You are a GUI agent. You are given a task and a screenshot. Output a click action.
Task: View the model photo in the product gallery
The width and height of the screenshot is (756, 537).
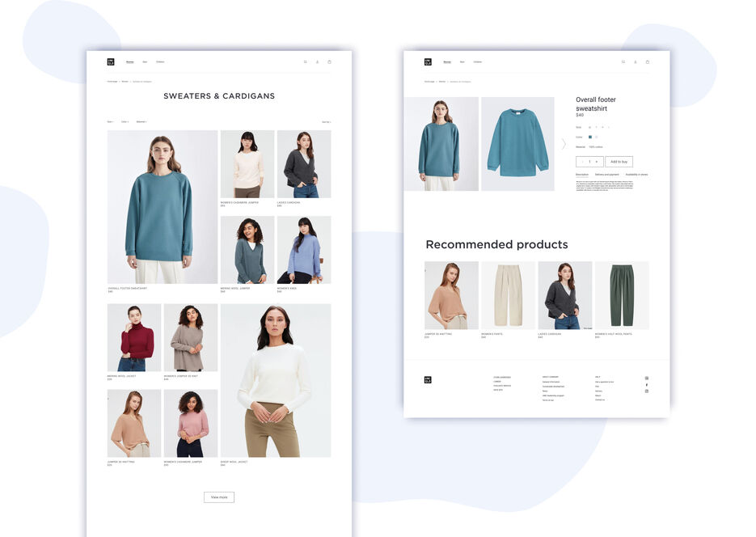(441, 144)
